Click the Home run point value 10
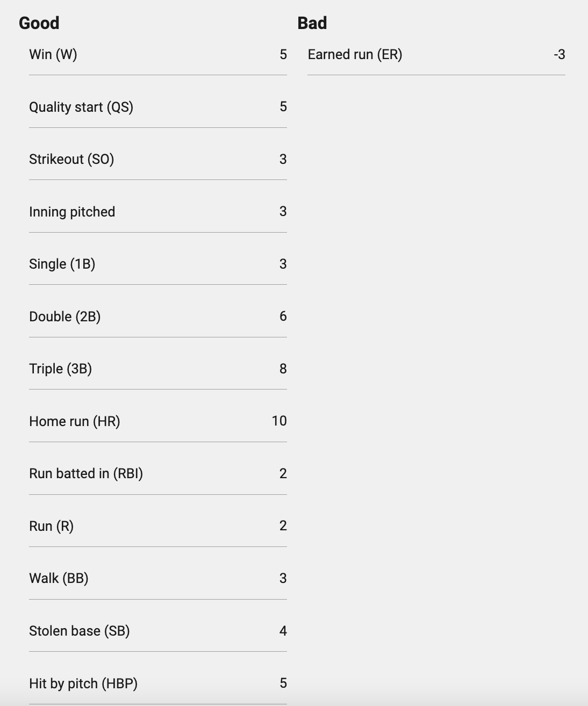 279,421
